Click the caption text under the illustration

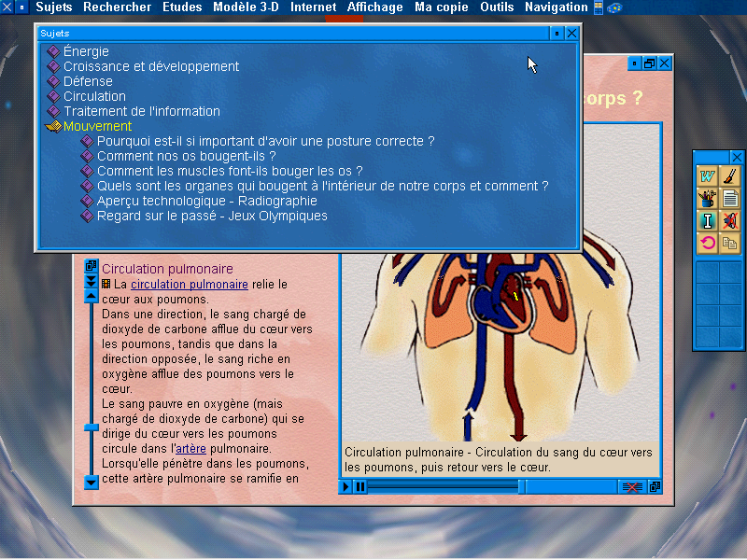pyautogui.click(x=499, y=459)
